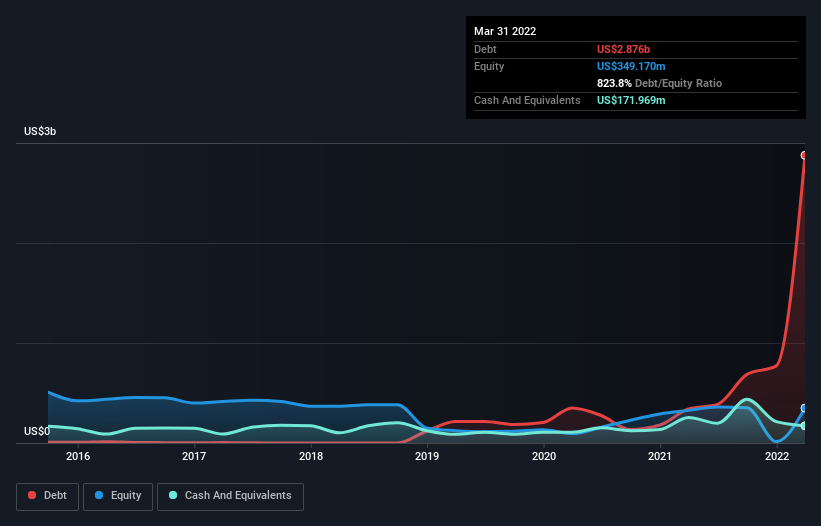
Task: Click the 823.8% Debt/Equity Ratio text
Action: (659, 83)
